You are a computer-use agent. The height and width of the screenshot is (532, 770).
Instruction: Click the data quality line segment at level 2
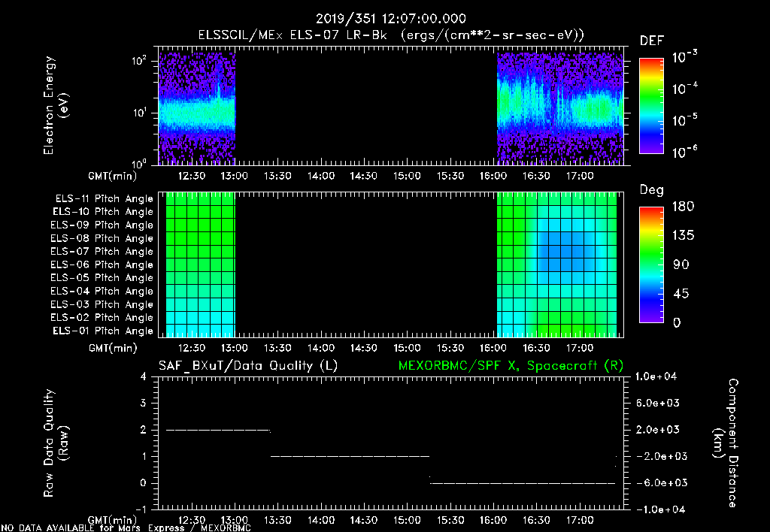pyautogui.click(x=219, y=430)
